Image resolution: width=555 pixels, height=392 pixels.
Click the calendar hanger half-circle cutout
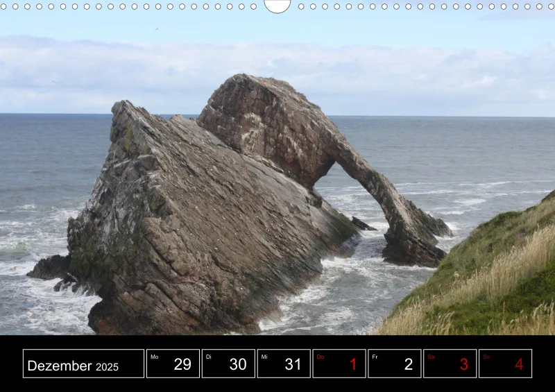[277, 6]
